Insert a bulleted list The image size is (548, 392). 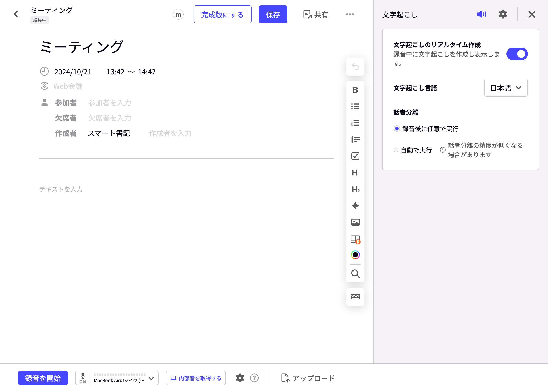355,106
